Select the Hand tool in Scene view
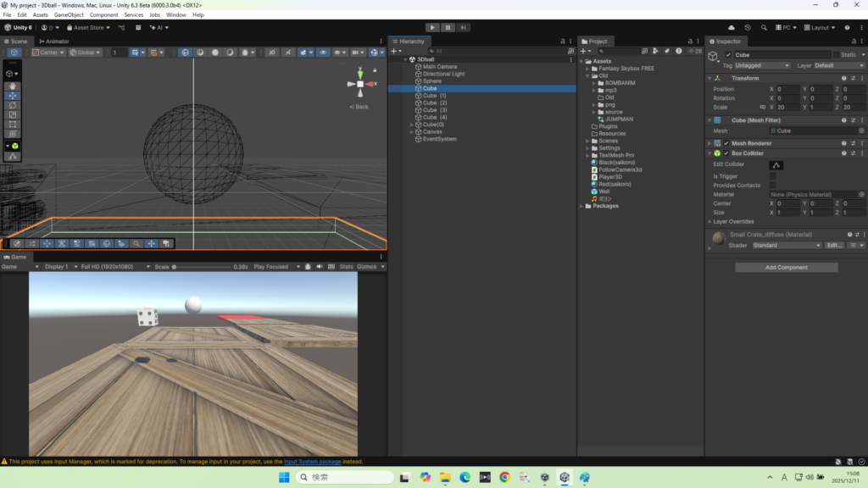The width and height of the screenshot is (868, 488). (x=13, y=86)
